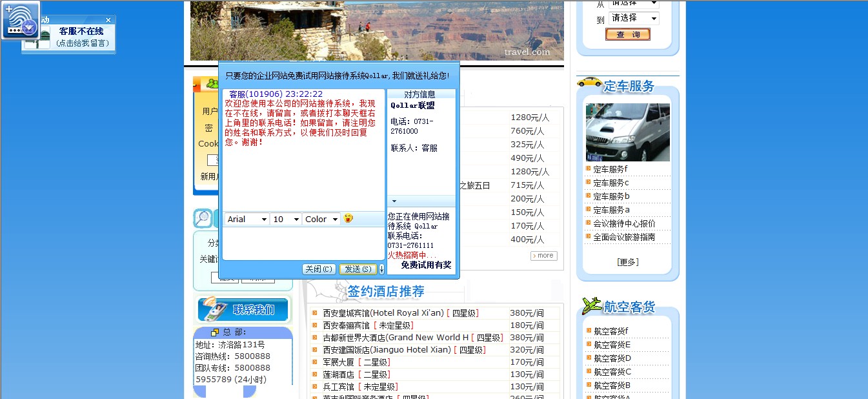
Task: Click 地址: 济洛路131号 text
Action: [230, 345]
